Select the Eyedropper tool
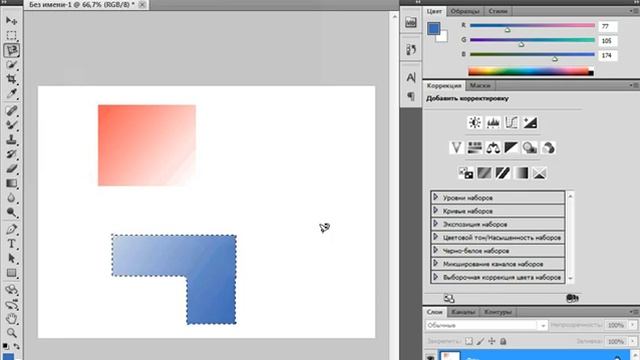This screenshot has height=360, width=640. [x=11, y=93]
